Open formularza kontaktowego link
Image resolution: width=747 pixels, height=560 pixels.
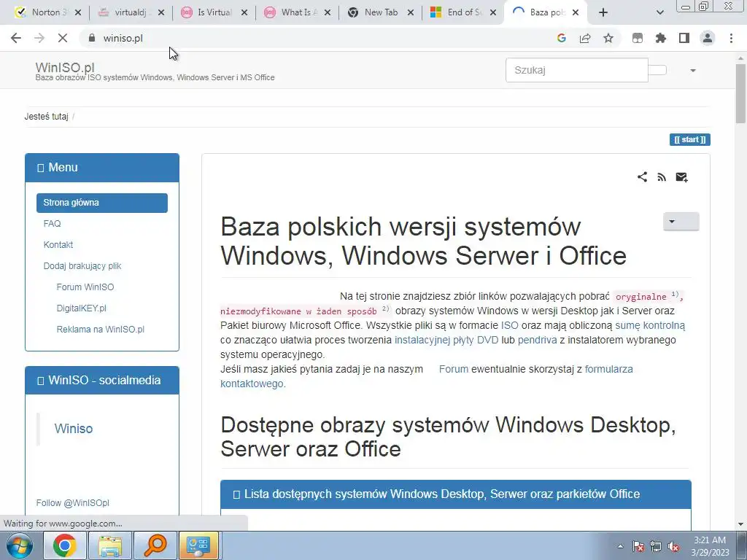point(609,369)
